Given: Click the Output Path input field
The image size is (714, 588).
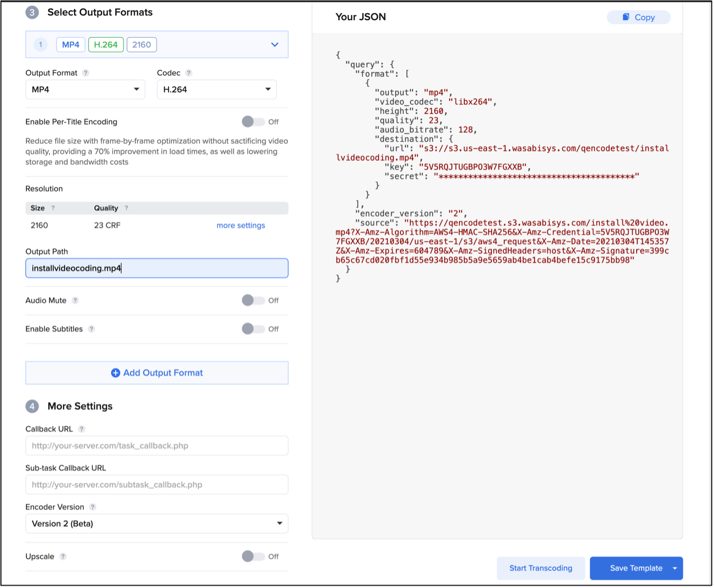Looking at the screenshot, I should tap(157, 268).
